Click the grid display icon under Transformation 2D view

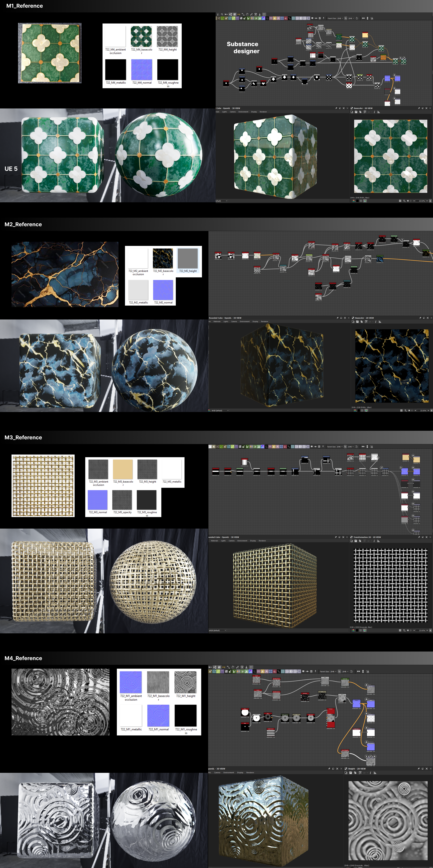tap(400, 630)
